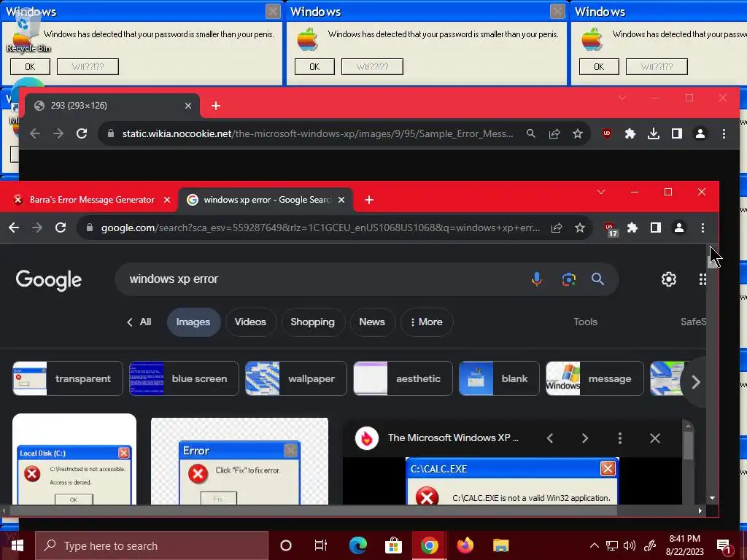Open Google quick settings gear
Screen dimensions: 747x560
[669, 279]
